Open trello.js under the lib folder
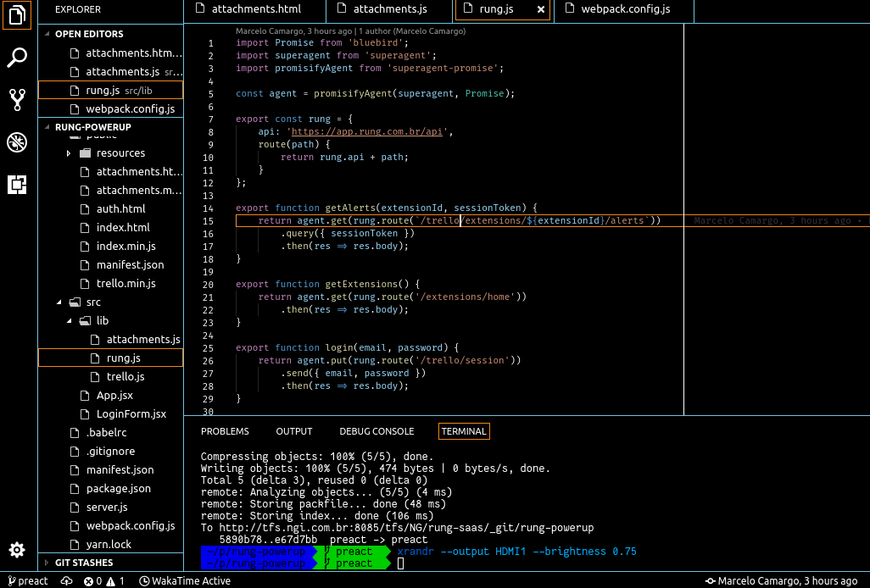Viewport: 870px width, 588px height. pyautogui.click(x=110, y=376)
